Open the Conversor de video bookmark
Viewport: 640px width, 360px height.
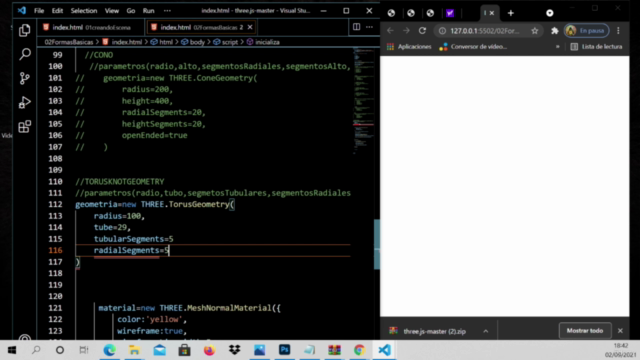[473, 47]
